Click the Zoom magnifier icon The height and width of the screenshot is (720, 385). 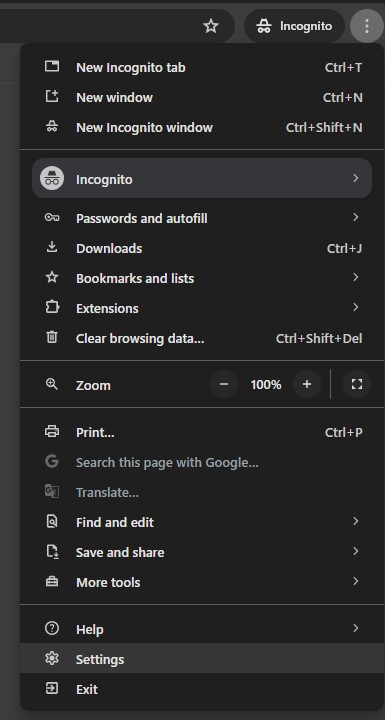tap(52, 384)
